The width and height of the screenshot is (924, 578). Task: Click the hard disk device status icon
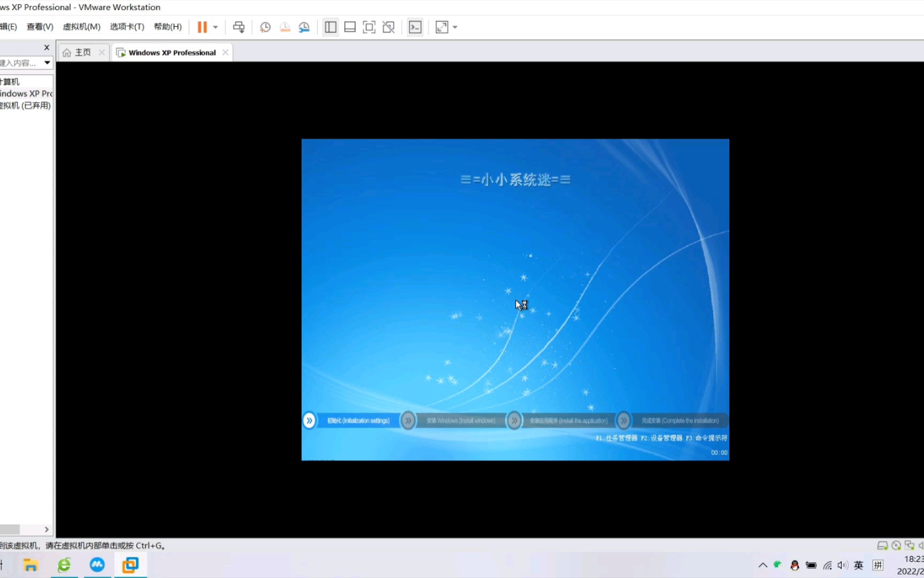(x=882, y=546)
